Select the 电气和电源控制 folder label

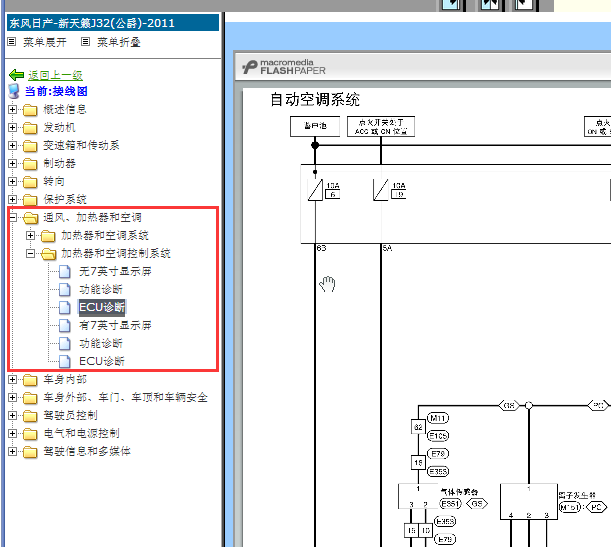point(81,433)
